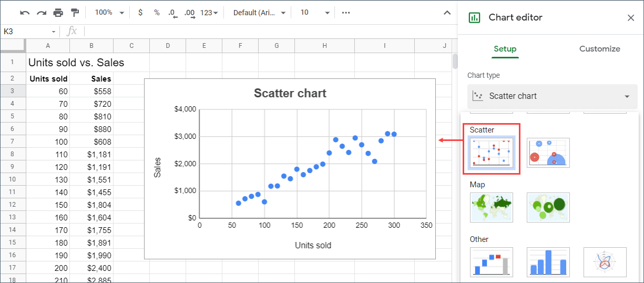This screenshot has height=283, width=644.
Task: Open the Default (Arial) font dropdown
Action: (259, 13)
